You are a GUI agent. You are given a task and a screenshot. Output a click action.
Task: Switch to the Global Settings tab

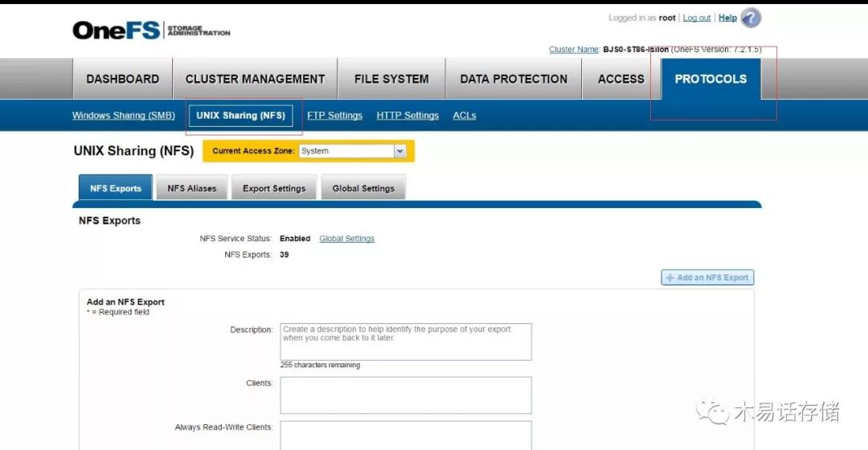point(363,188)
